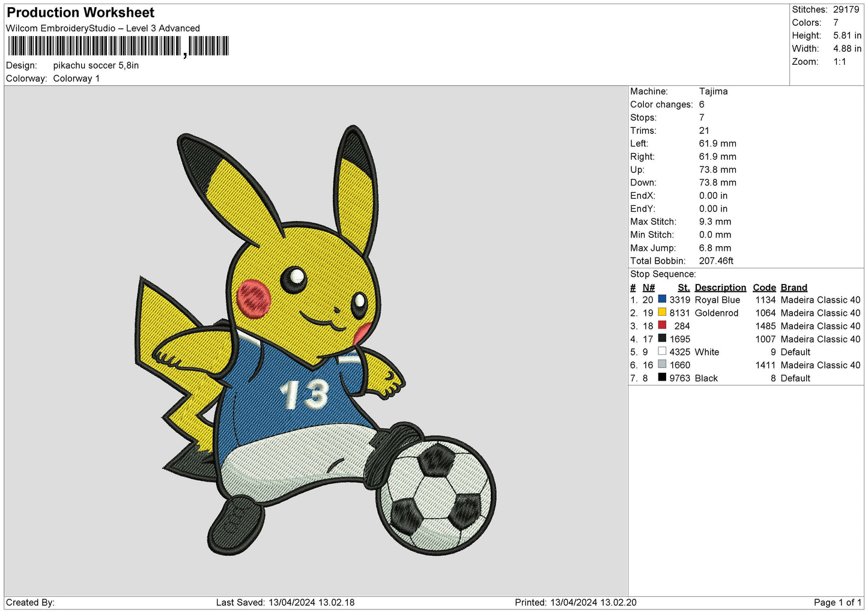Click the White color swatch in stop 5
This screenshot has width=868, height=613.
coord(662,351)
